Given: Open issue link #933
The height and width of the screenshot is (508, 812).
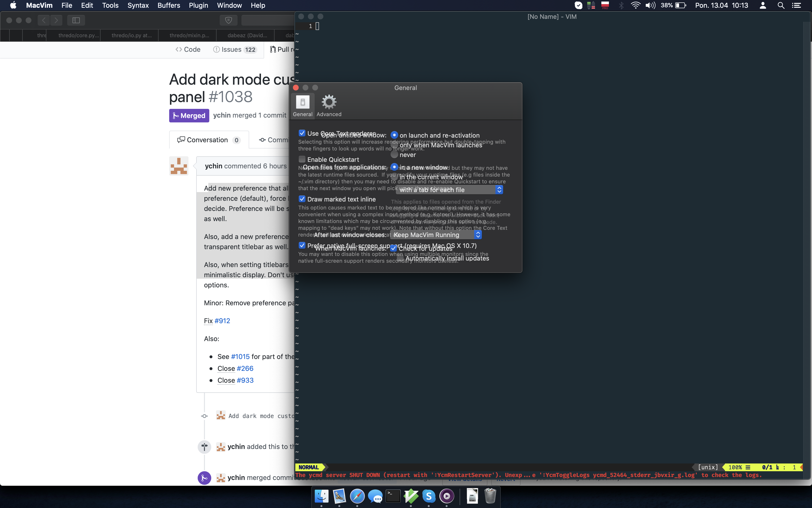Looking at the screenshot, I should click(x=245, y=380).
